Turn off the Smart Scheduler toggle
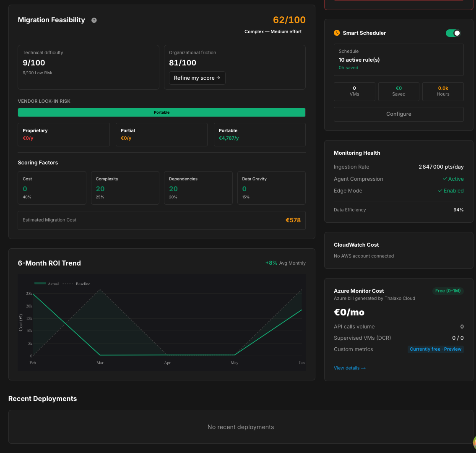The image size is (476, 453). tap(453, 33)
